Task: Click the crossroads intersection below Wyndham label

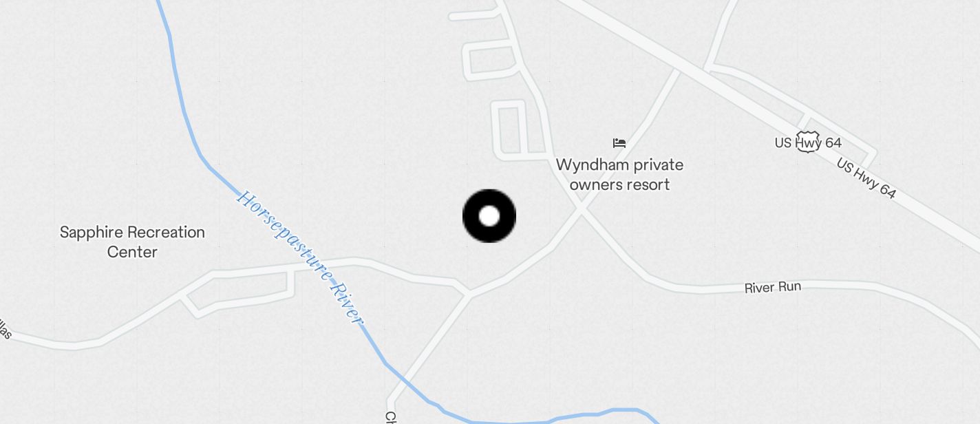Action: tap(582, 208)
